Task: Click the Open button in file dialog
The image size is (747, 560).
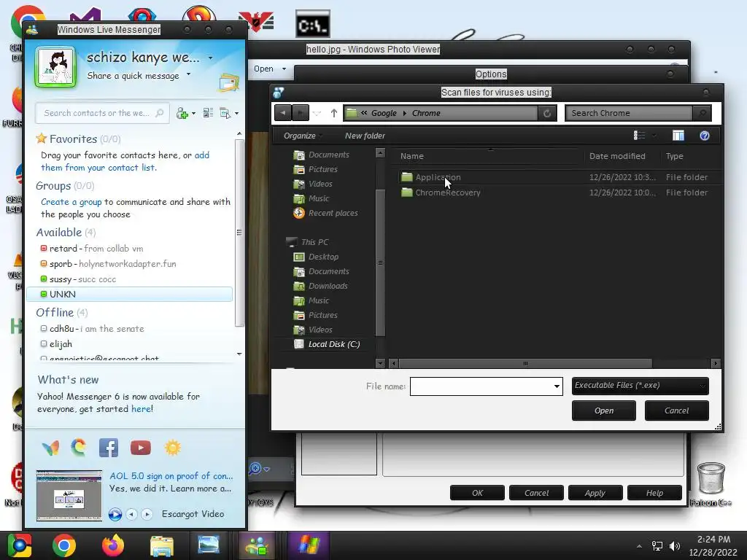Action: [603, 411]
